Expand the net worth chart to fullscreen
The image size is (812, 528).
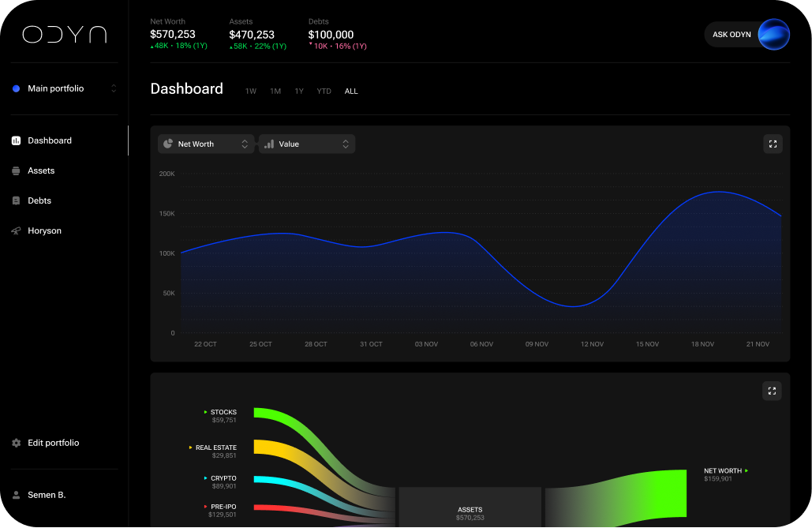coord(773,144)
